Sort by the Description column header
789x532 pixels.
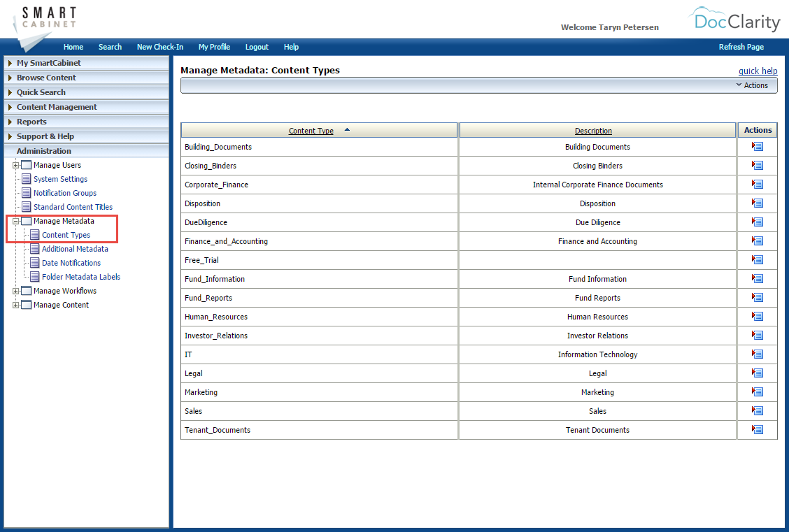pos(593,131)
